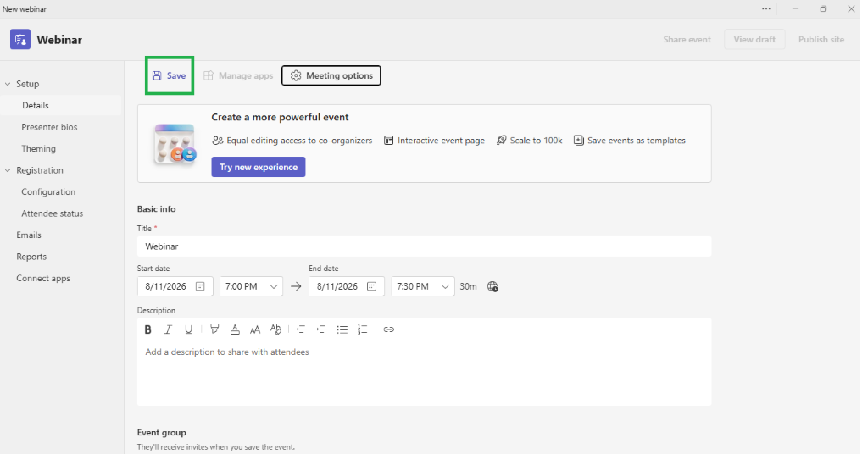Insert a numbered list
Screen dimensions: 868x454
pyautogui.click(x=363, y=329)
